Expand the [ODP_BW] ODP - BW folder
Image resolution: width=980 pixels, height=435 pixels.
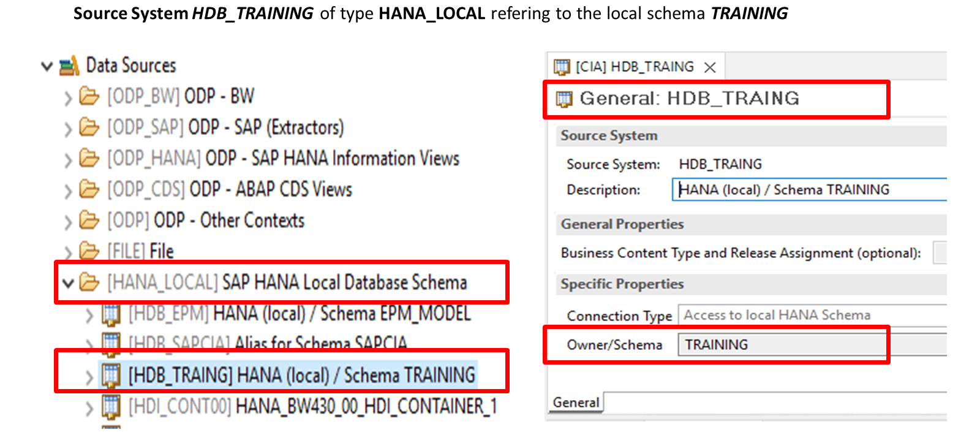point(68,97)
